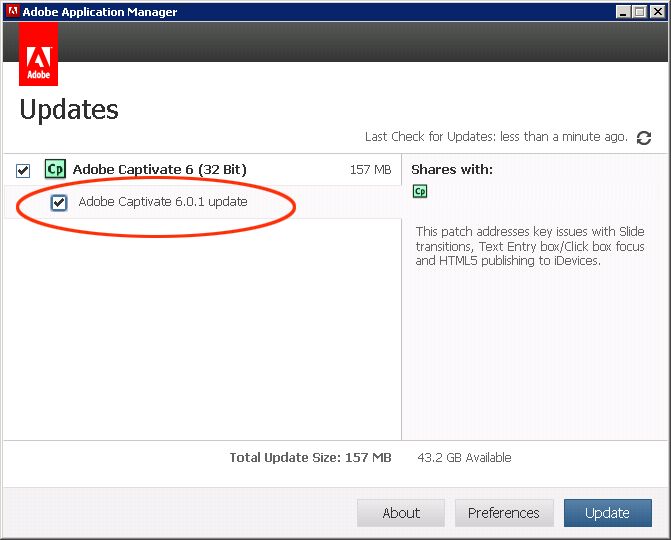The width and height of the screenshot is (671, 540).
Task: Click the refresh updates icon
Action: coord(644,138)
